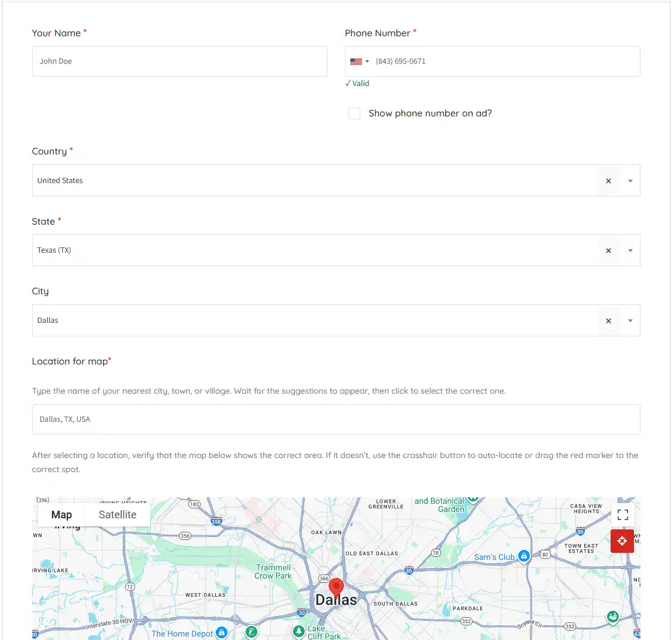Select the Map view tab
The width and height of the screenshot is (672, 640).
[61, 515]
